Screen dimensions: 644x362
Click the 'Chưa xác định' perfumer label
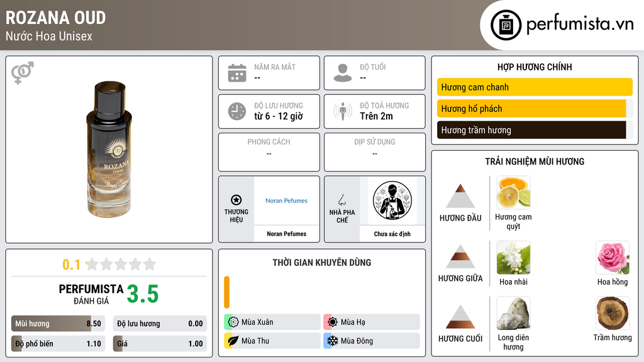(x=392, y=234)
